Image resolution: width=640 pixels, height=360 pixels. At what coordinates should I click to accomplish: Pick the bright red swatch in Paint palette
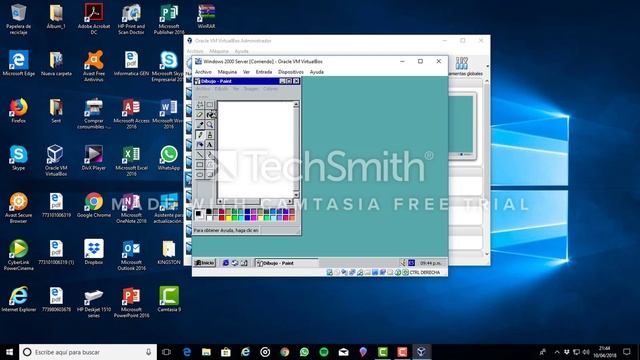point(222,218)
